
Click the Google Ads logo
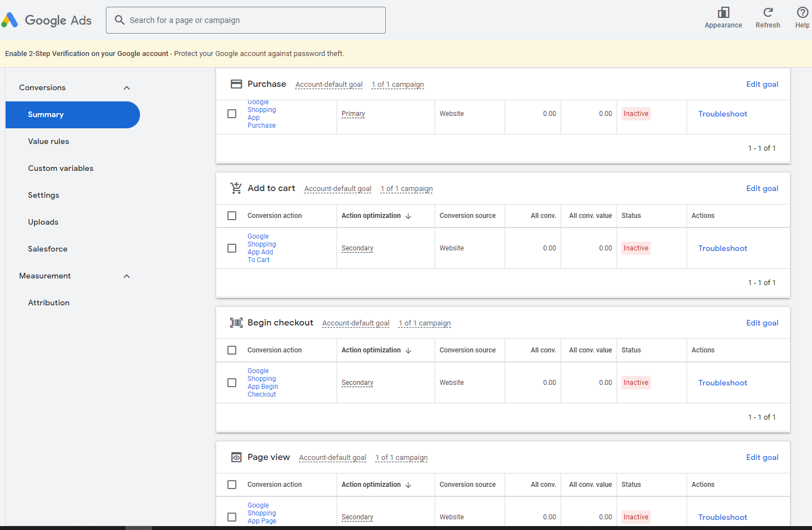click(x=47, y=20)
